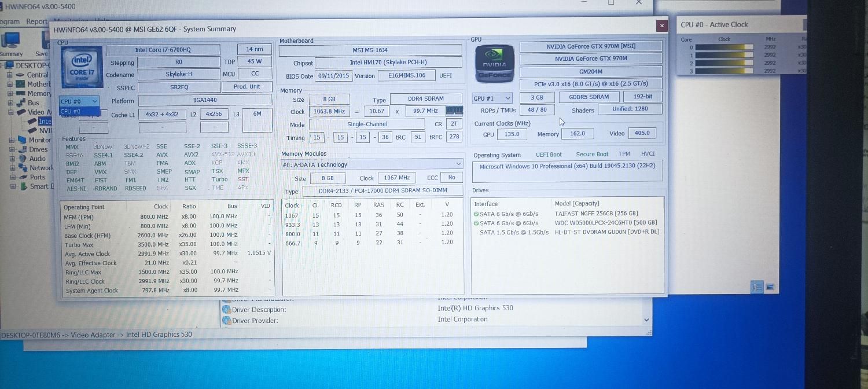868x389 pixels.
Task: Click green status icon for TAIFAST drive
Action: [x=476, y=214]
